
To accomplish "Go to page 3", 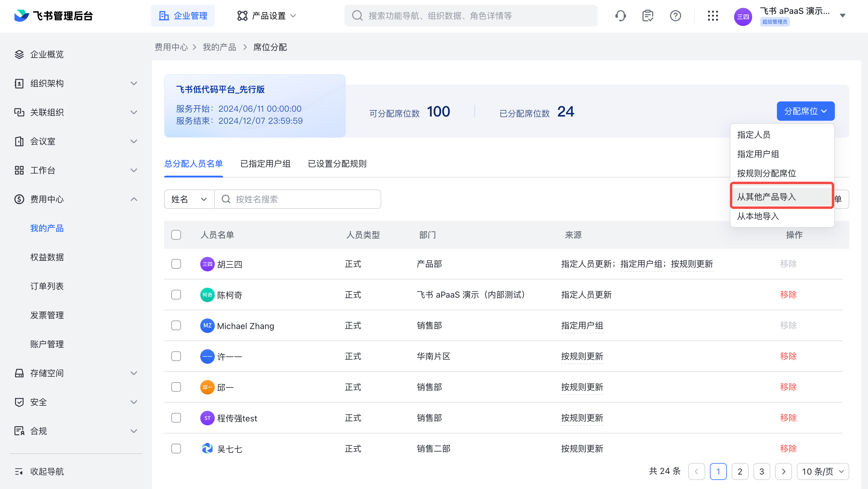I will 762,471.
